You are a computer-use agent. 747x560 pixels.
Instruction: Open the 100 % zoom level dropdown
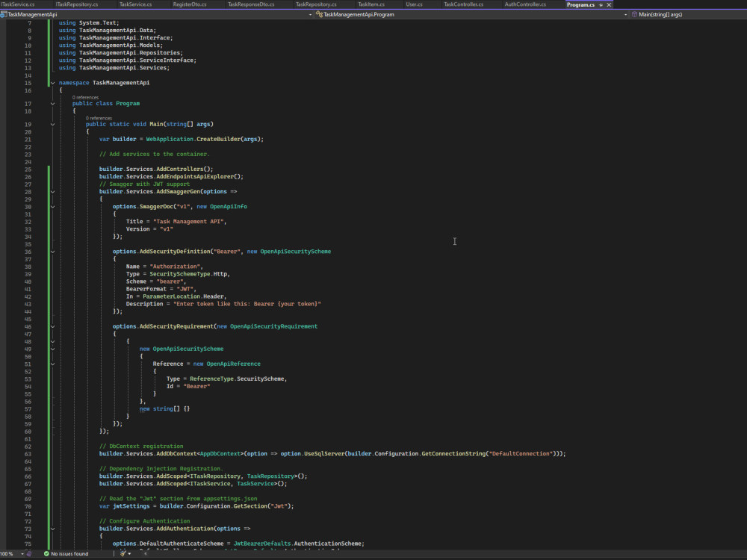tap(22, 554)
